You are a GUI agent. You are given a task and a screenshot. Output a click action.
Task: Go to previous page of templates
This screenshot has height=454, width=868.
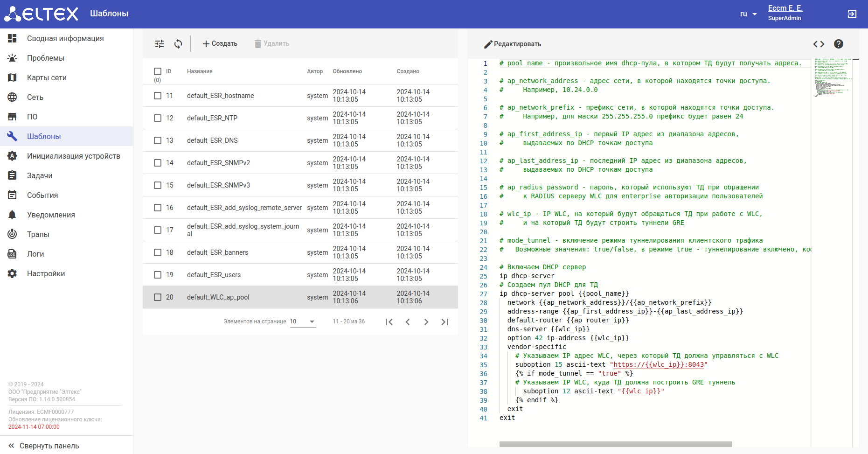408,322
